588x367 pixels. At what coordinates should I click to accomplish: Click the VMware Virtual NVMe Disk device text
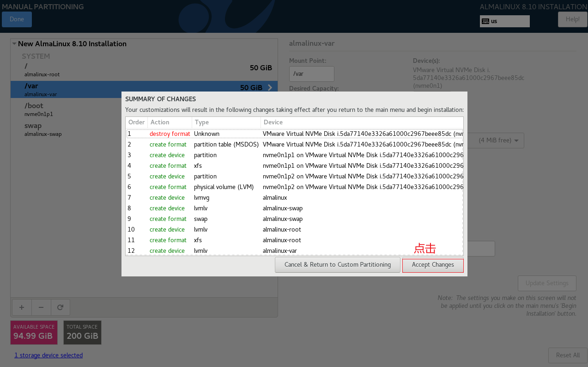coord(468,78)
